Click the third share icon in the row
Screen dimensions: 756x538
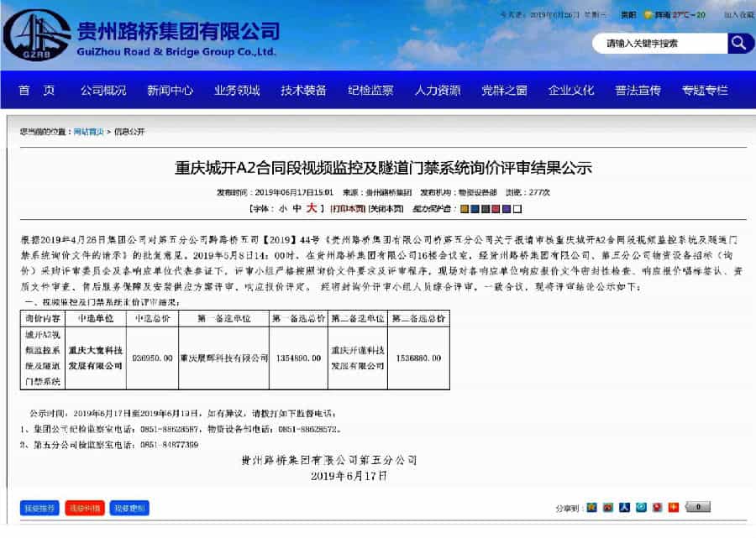pyautogui.click(x=624, y=508)
